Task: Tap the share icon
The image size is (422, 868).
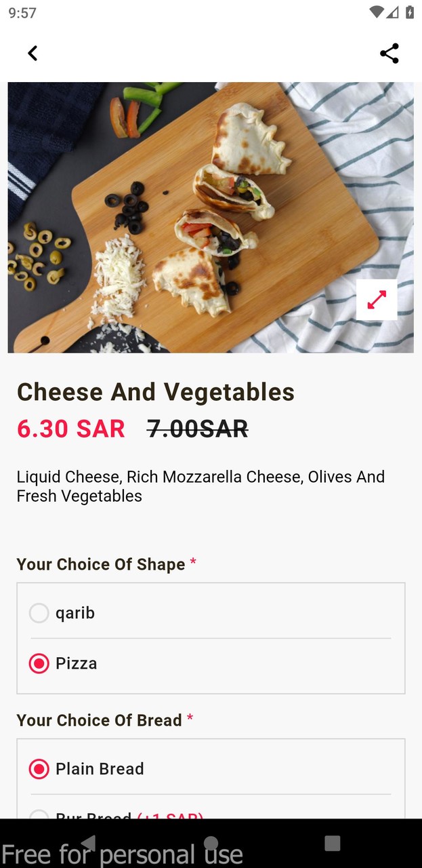Action: click(x=389, y=54)
